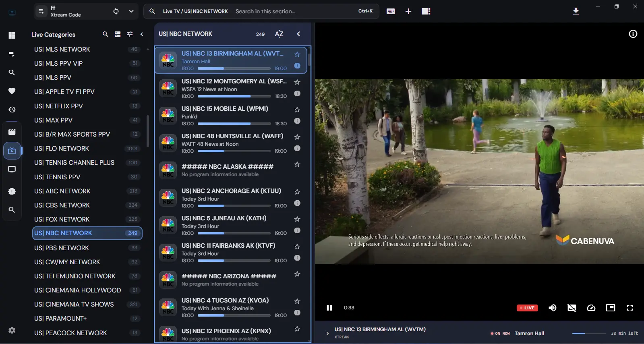Select US| FOX NETWORK category
644x344 pixels.
87,219
